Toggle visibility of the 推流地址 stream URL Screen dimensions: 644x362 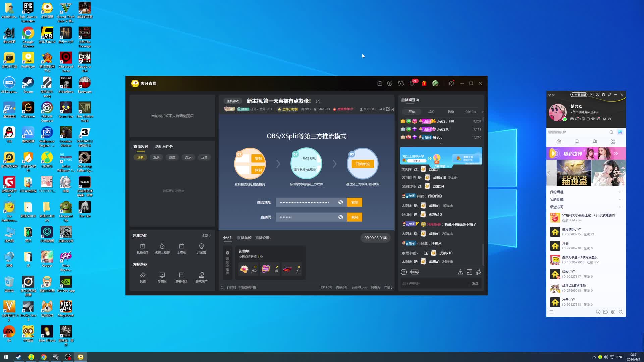(341, 202)
